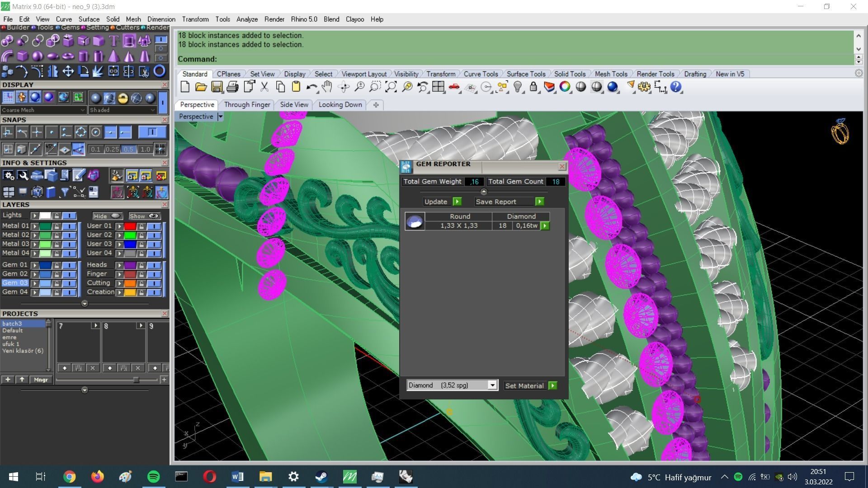The image size is (868, 488).
Task: Select the Pan hand tool
Action: (x=327, y=87)
